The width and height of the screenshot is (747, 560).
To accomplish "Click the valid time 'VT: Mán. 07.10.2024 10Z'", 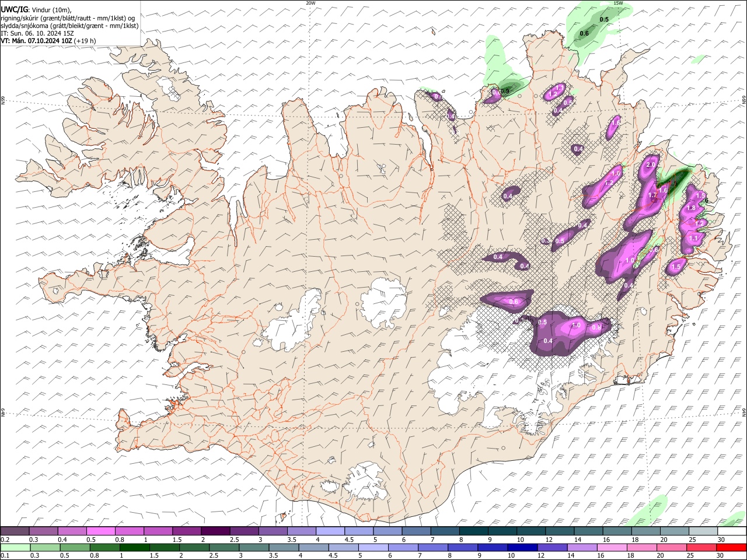I will click(x=36, y=41).
